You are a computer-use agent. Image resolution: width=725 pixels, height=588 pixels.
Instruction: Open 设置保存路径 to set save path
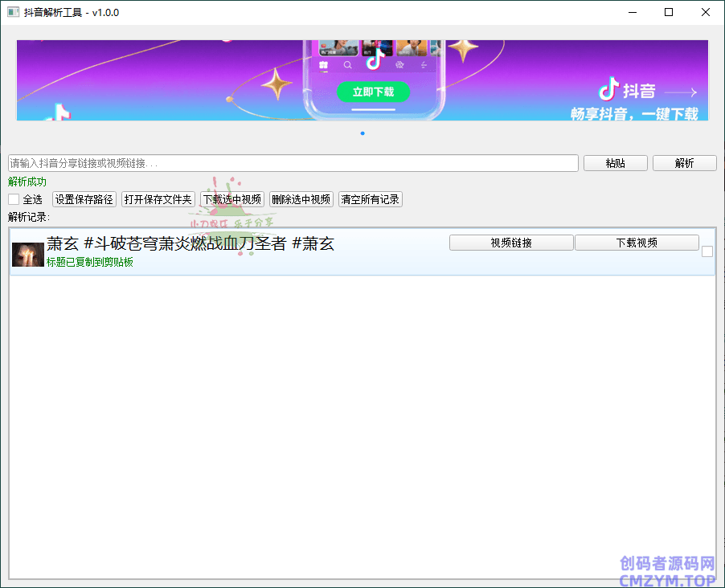[x=84, y=199]
